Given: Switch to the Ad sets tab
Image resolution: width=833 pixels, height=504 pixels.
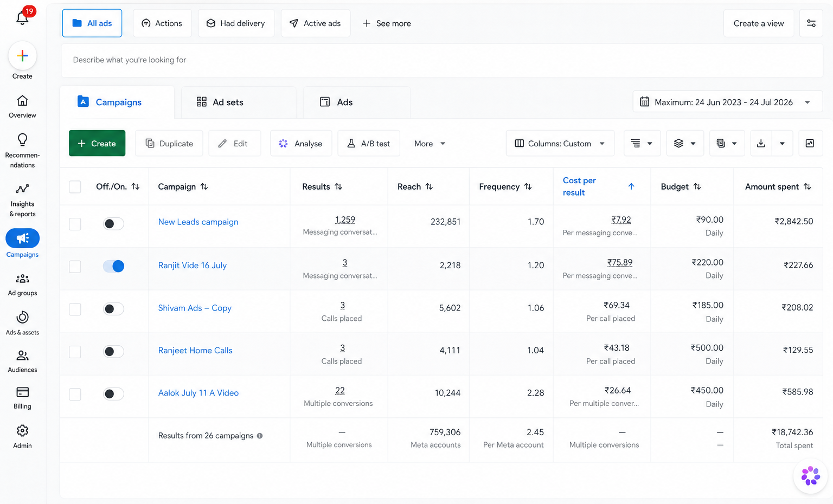Looking at the screenshot, I should (x=239, y=102).
